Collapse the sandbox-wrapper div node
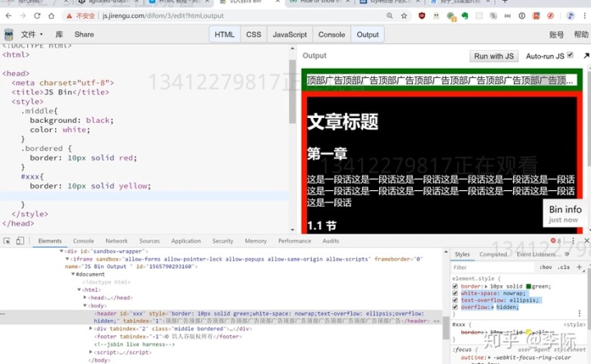This screenshot has width=591, height=364. (62, 251)
